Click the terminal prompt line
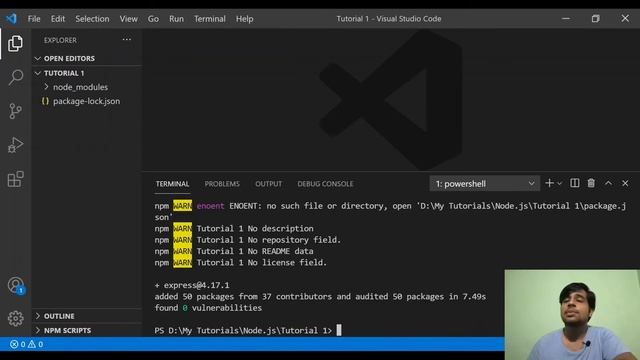The height and width of the screenshot is (360, 640). click(x=248, y=330)
